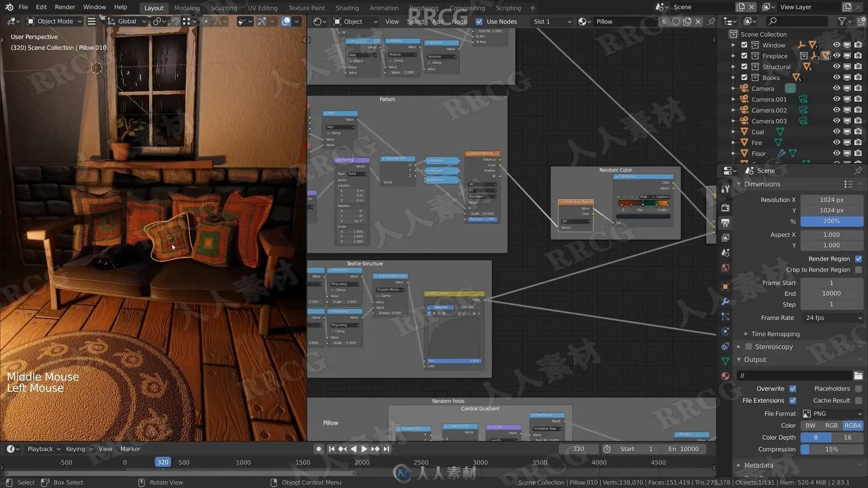The image size is (868, 488).
Task: Open the Render properties tab icon
Action: tap(725, 208)
